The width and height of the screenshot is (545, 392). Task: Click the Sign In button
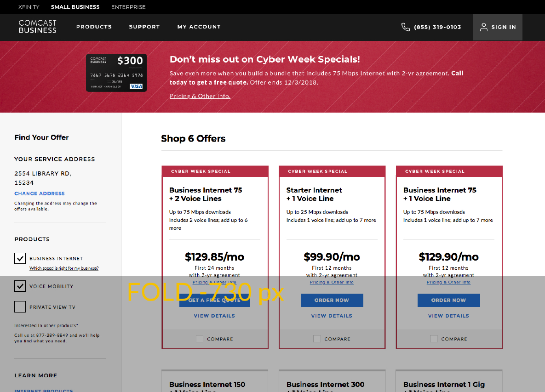click(x=498, y=27)
